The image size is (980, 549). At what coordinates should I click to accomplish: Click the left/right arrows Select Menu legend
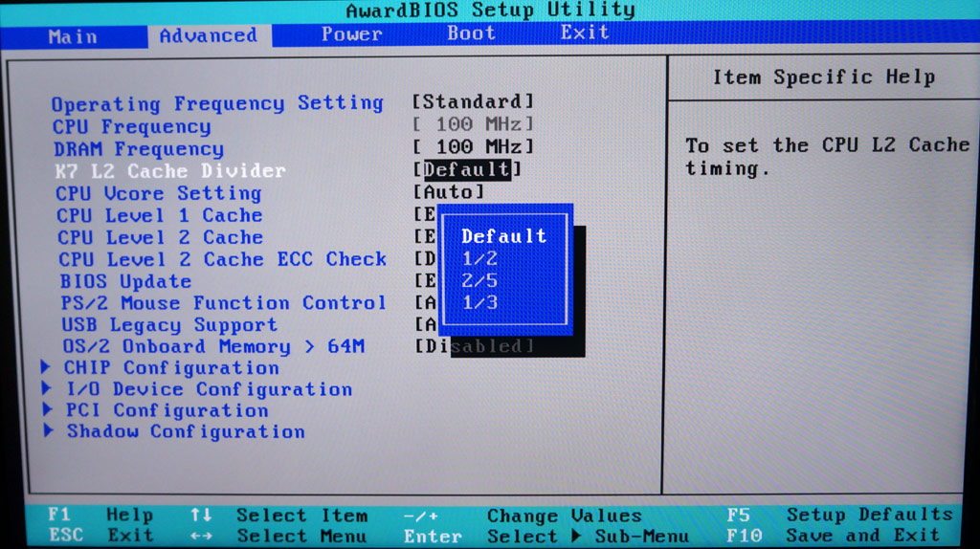(278, 536)
